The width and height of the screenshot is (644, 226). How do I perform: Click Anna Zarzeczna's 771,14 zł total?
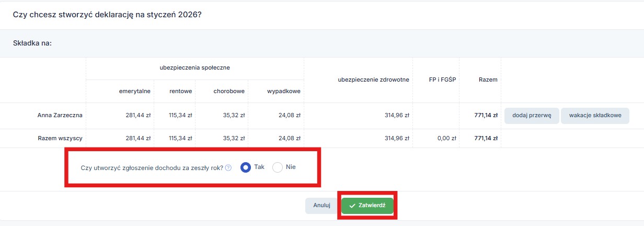[x=485, y=116]
